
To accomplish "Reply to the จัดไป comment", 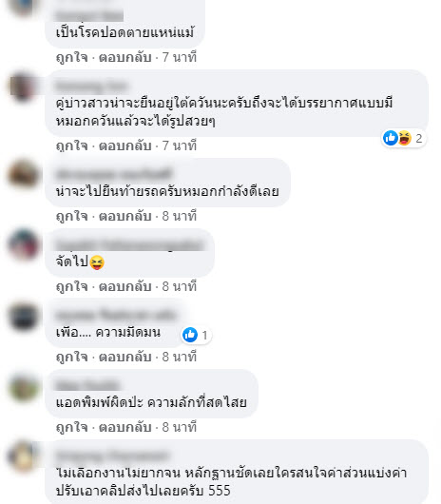I will 125,286.
